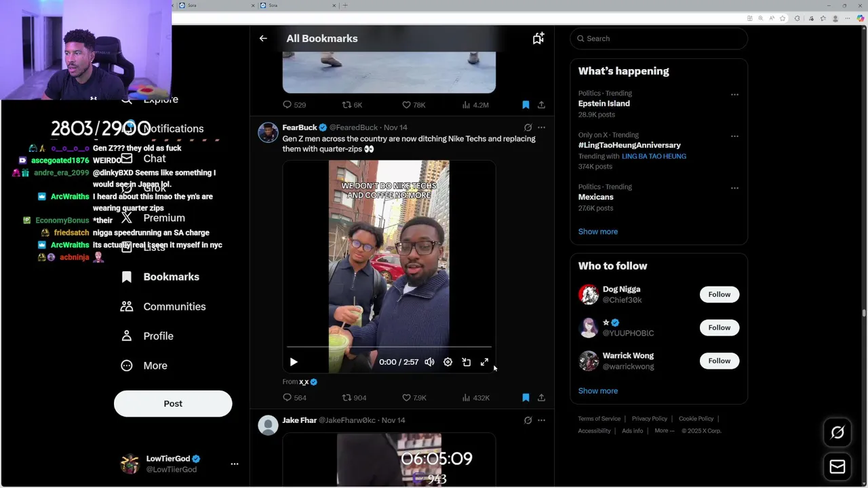Click the Post button

(173, 404)
